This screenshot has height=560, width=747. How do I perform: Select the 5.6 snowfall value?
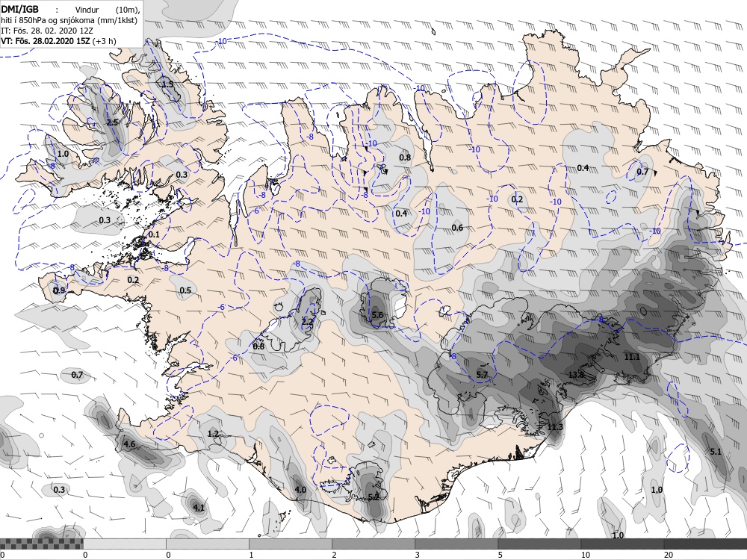[x=377, y=315]
